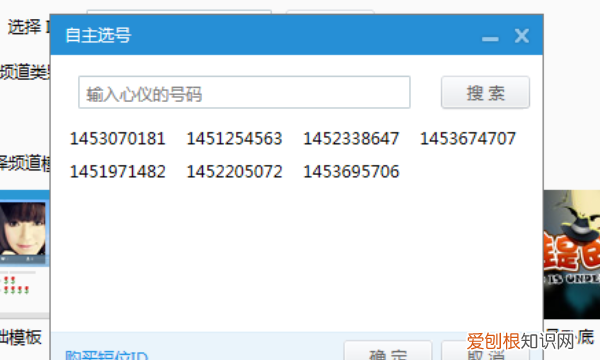The width and height of the screenshot is (600, 360).
Task: Select number 1453674707
Action: (468, 138)
